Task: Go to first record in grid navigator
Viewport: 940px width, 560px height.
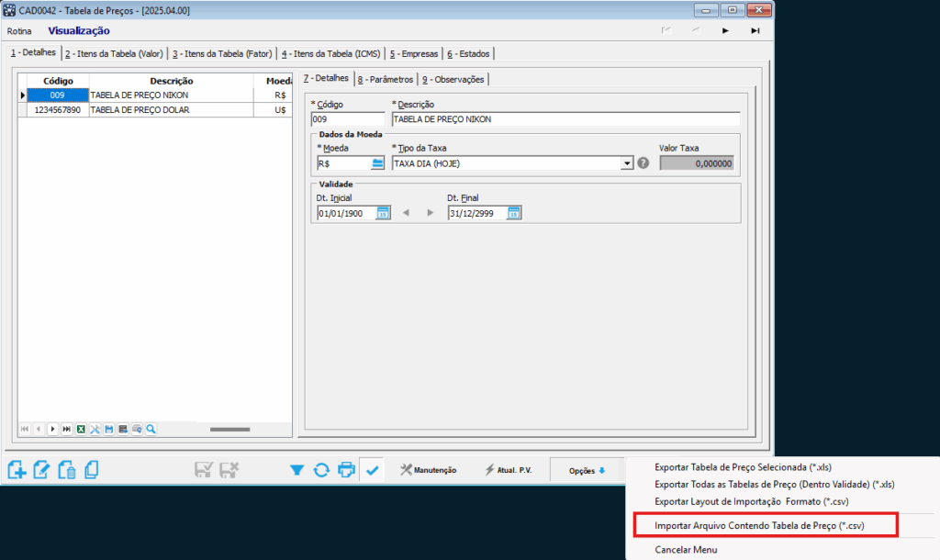Action: (x=25, y=430)
